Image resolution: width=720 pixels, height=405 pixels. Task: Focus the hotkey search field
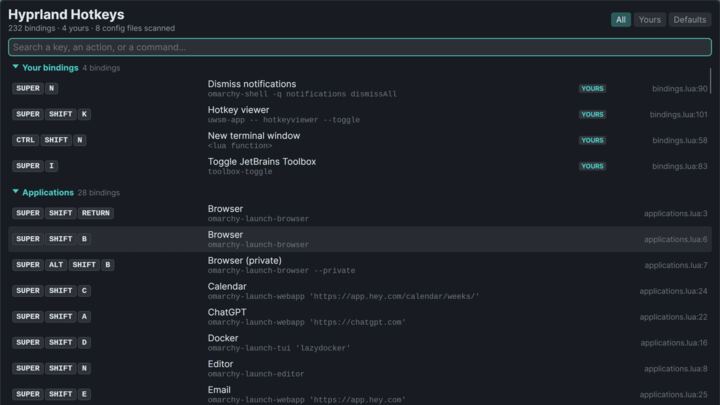(360, 47)
